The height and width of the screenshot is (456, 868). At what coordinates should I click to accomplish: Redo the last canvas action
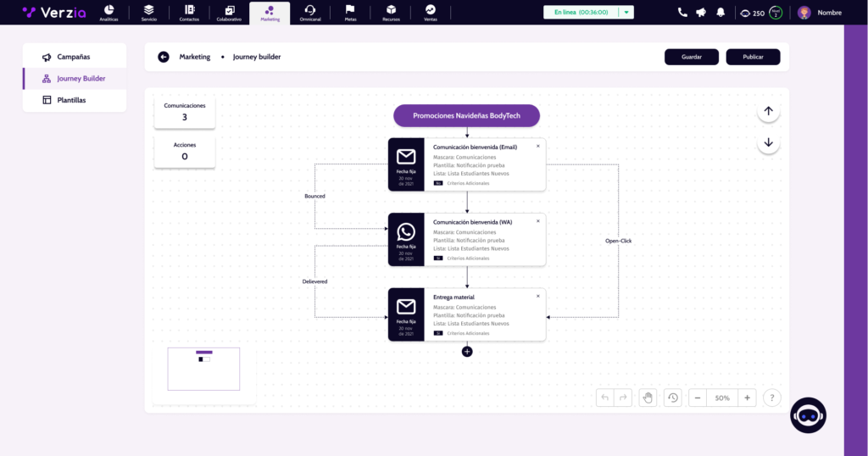[623, 398]
